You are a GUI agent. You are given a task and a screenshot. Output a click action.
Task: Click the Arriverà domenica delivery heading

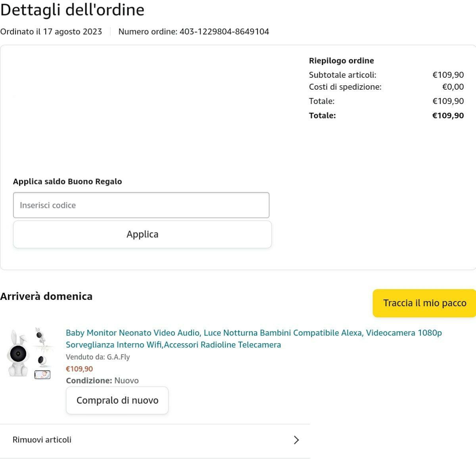pos(46,296)
